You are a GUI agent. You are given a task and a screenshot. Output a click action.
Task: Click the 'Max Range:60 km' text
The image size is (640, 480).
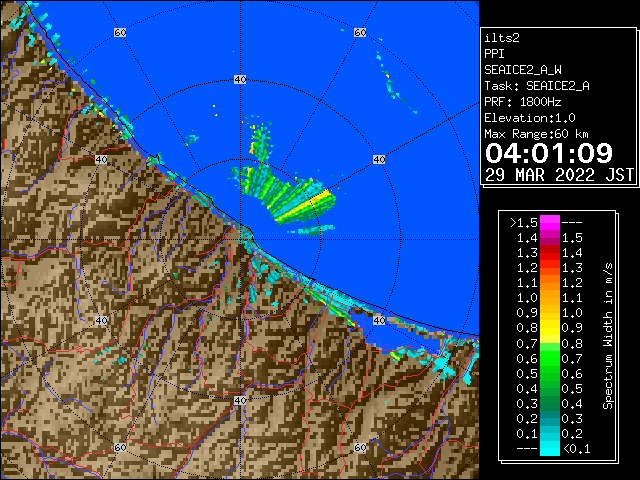[537, 134]
